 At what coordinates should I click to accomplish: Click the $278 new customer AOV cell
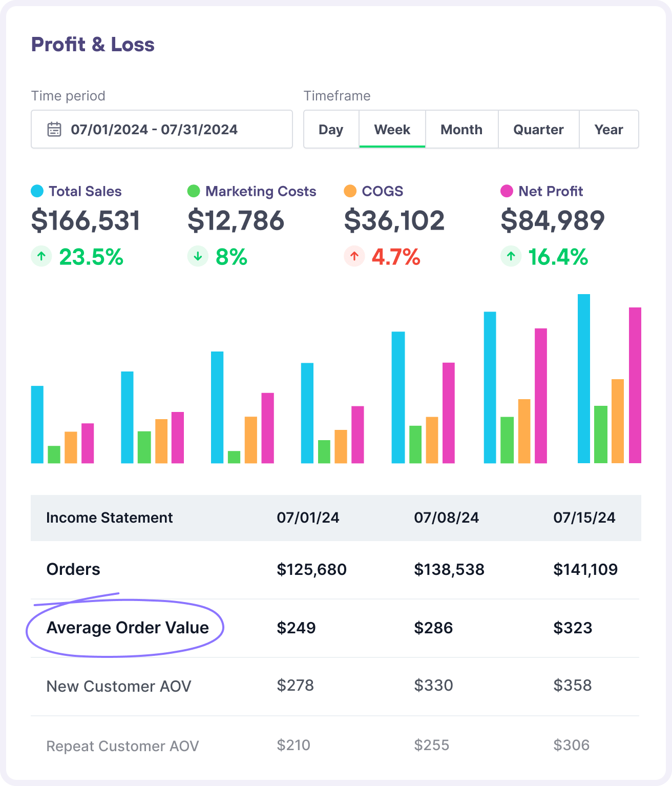click(295, 685)
